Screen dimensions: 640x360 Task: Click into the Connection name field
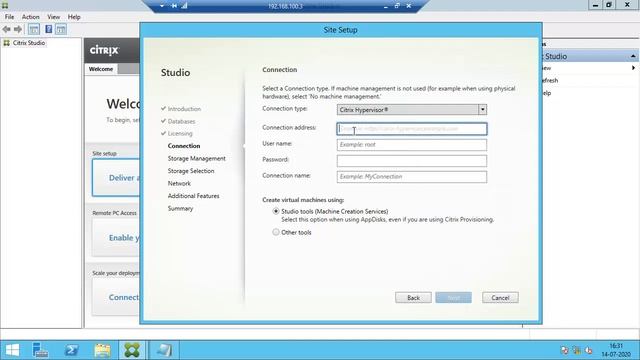pos(412,177)
